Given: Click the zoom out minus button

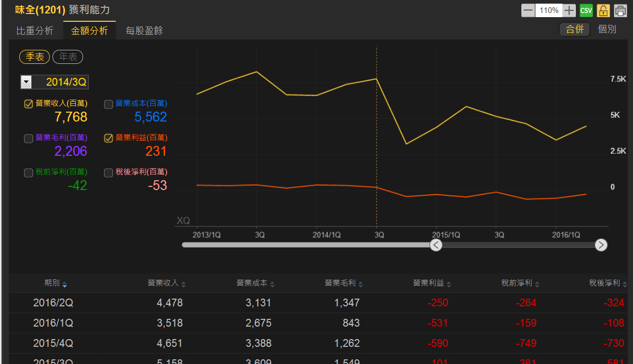Looking at the screenshot, I should point(528,10).
